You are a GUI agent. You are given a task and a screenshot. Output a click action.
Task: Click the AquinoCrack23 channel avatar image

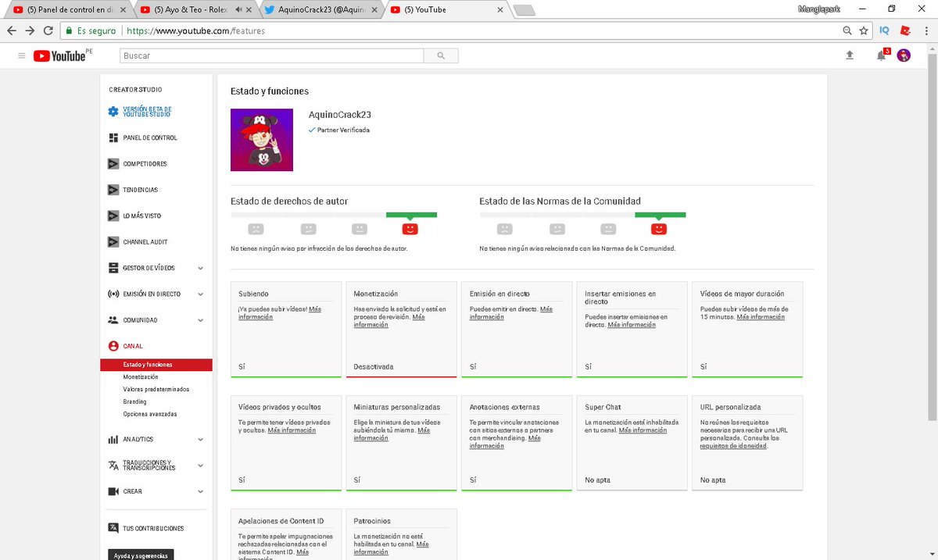tap(262, 140)
